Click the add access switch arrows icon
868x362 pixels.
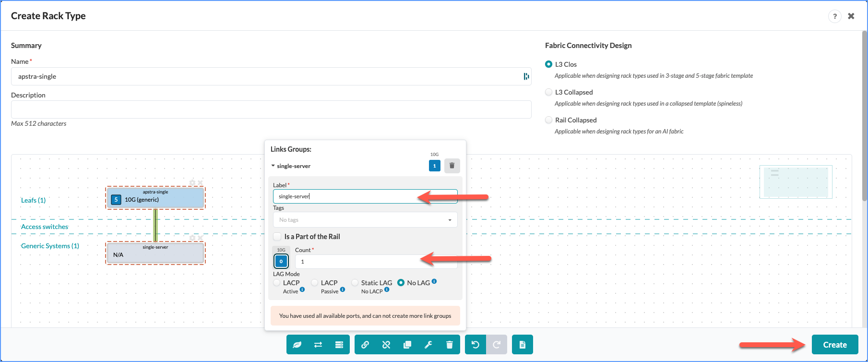(318, 345)
